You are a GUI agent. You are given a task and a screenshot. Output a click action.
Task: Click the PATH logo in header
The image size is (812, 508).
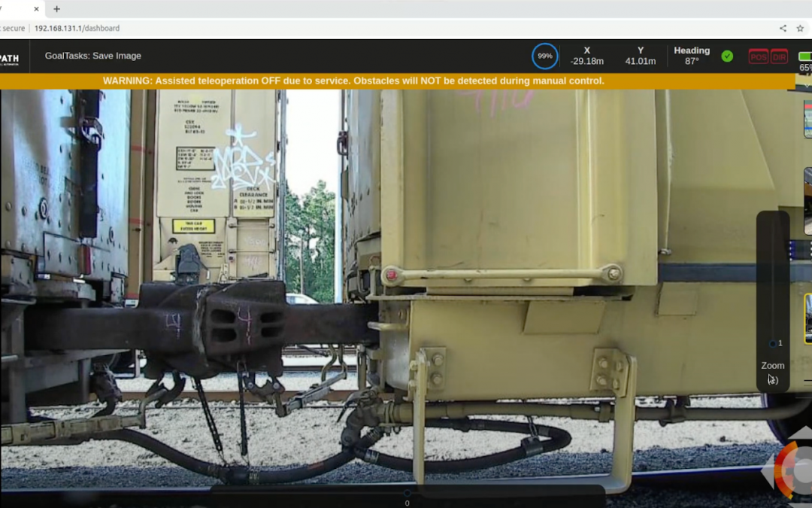9,57
